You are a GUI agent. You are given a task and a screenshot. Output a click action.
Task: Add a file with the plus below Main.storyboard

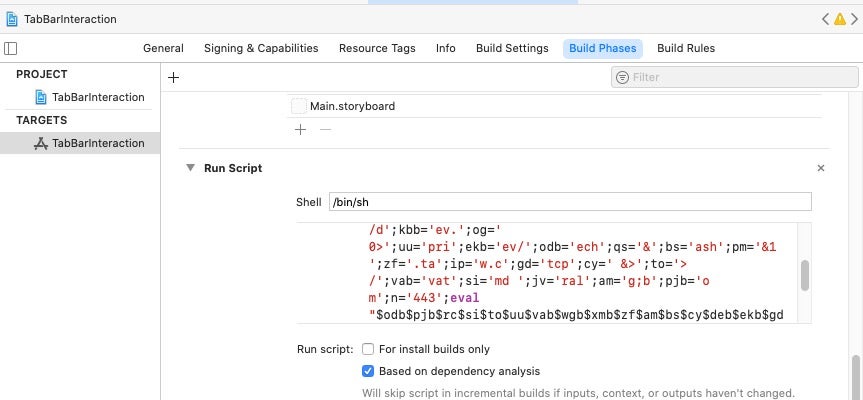[x=300, y=130]
